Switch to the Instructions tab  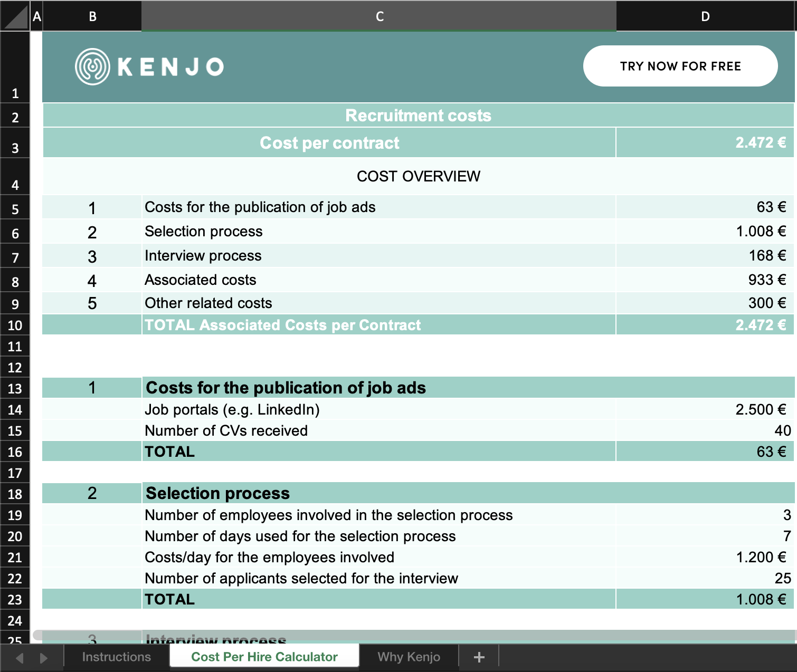tap(116, 657)
